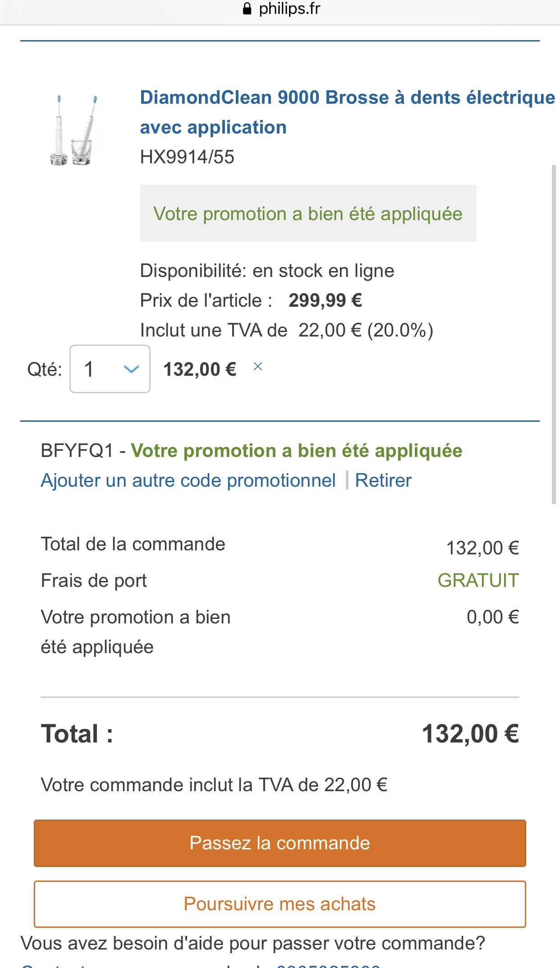Select the green promotion confirmation next to BFYFQ1
560x968 pixels.
point(297,451)
